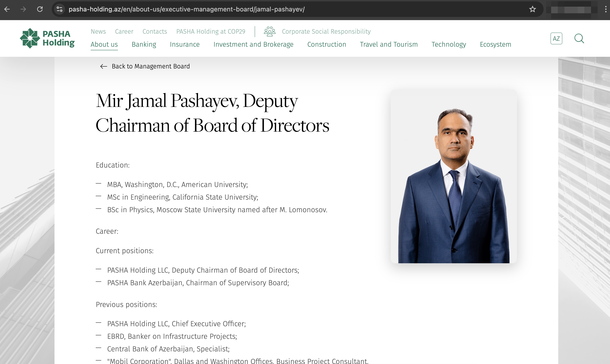This screenshot has width=610, height=364.
Task: Select the Investment and Brokerage section
Action: 253,44
